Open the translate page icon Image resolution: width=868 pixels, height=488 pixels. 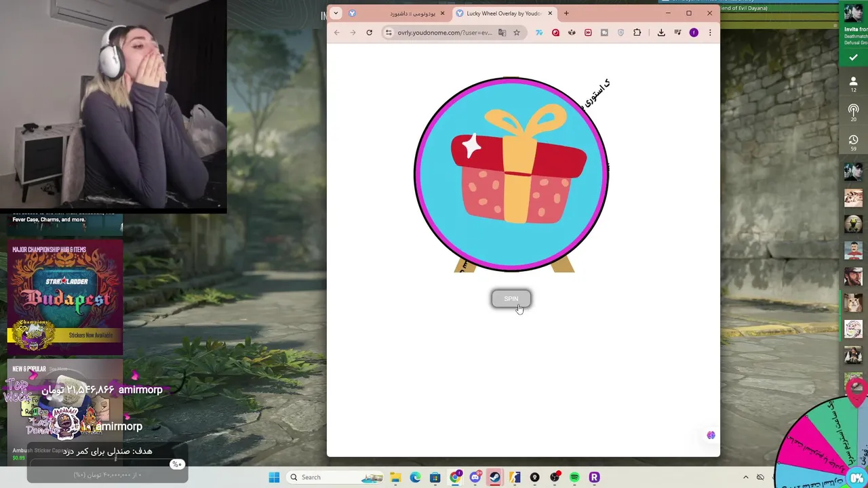click(x=502, y=33)
